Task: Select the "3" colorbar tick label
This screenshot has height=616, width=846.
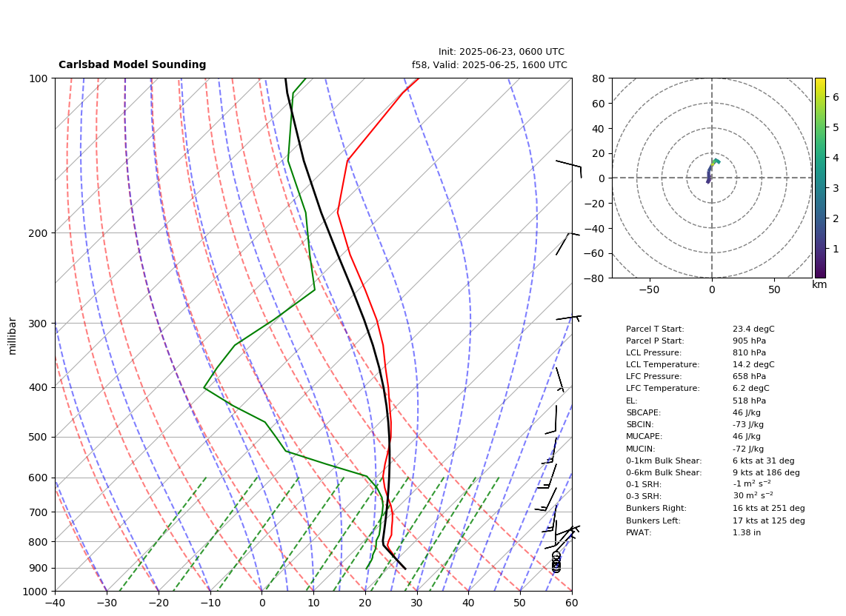Action: (836, 188)
